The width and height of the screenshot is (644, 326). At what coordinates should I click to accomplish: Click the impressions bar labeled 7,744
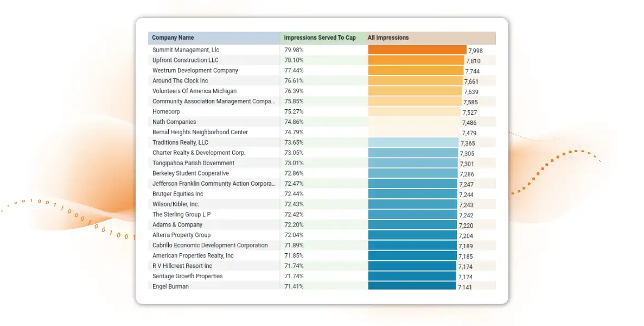pyautogui.click(x=416, y=70)
